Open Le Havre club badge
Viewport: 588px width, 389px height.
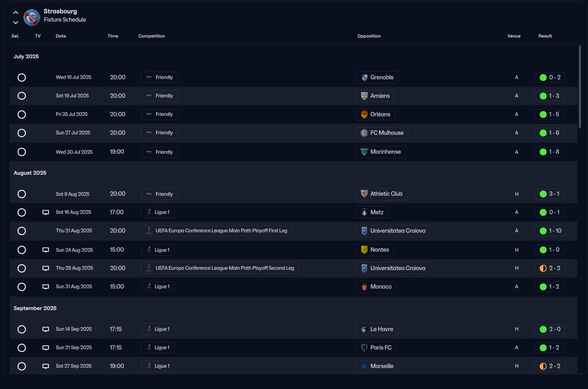pos(364,329)
